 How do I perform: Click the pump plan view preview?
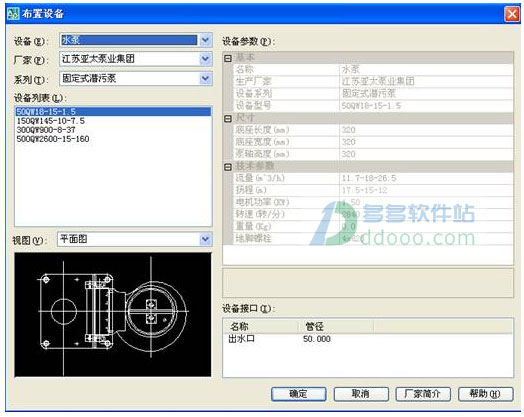[113, 315]
